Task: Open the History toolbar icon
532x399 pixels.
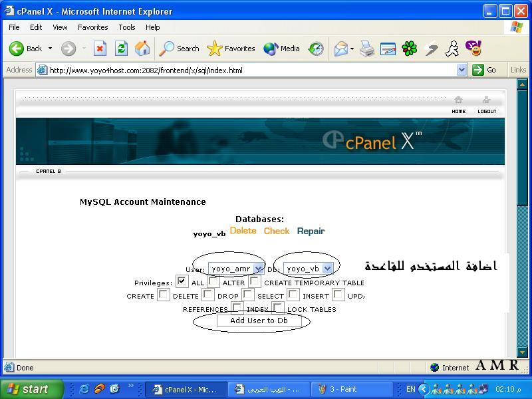Action: click(x=316, y=49)
